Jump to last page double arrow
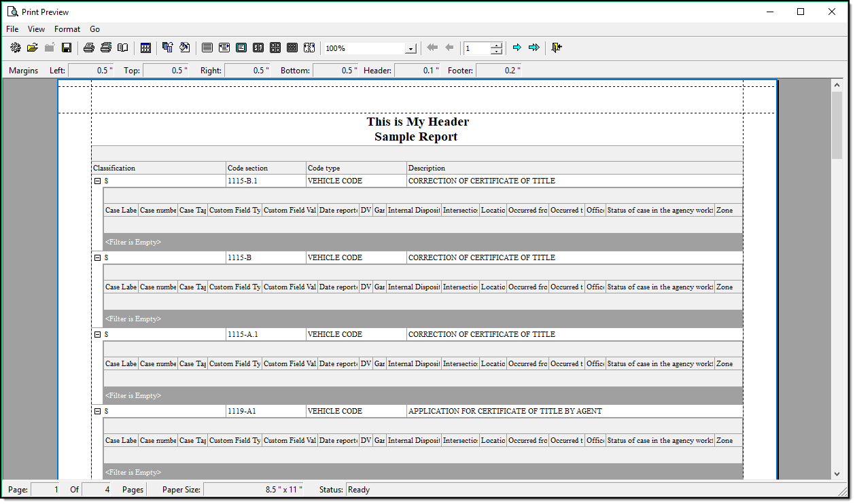 click(534, 48)
